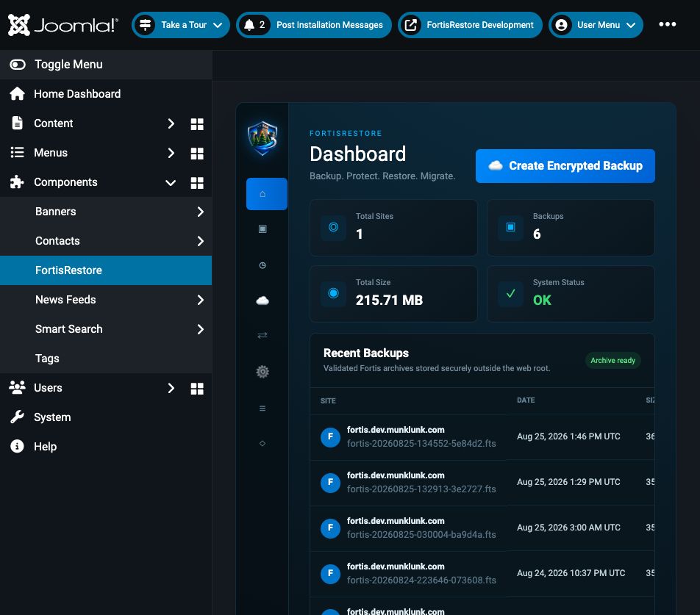The height and width of the screenshot is (615, 700).
Task: Open FortisRestore schedule clock sidebar icon
Action: pyautogui.click(x=262, y=265)
